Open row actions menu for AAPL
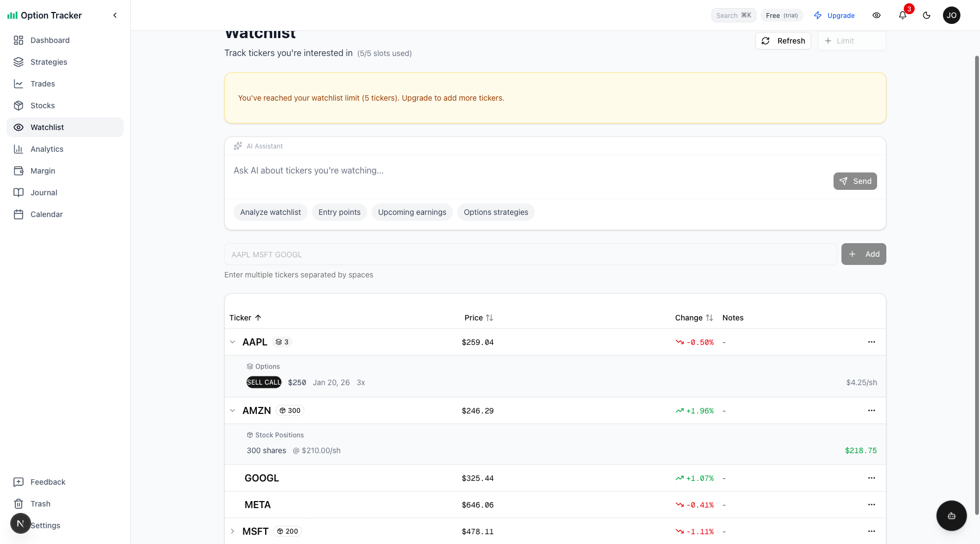 point(871,342)
